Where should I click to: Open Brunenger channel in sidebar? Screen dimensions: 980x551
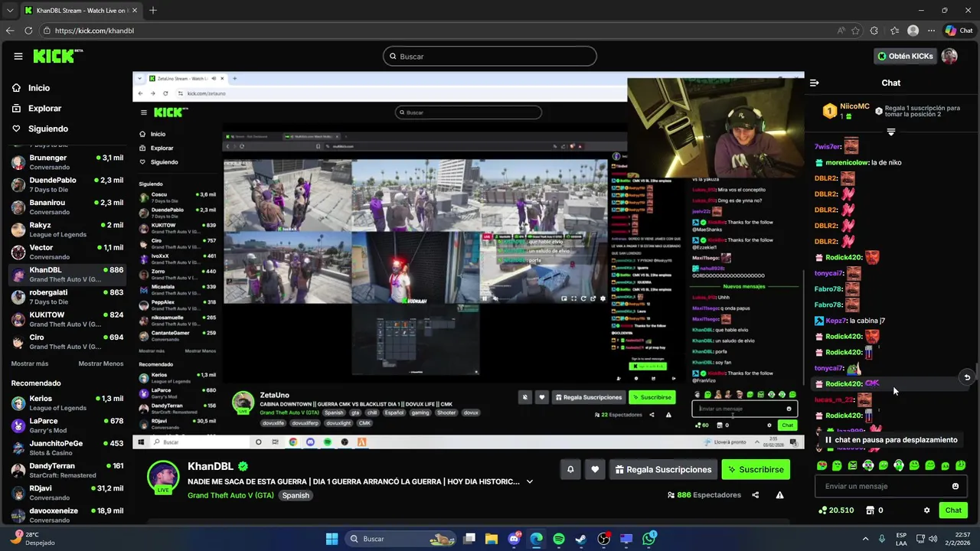(67, 162)
